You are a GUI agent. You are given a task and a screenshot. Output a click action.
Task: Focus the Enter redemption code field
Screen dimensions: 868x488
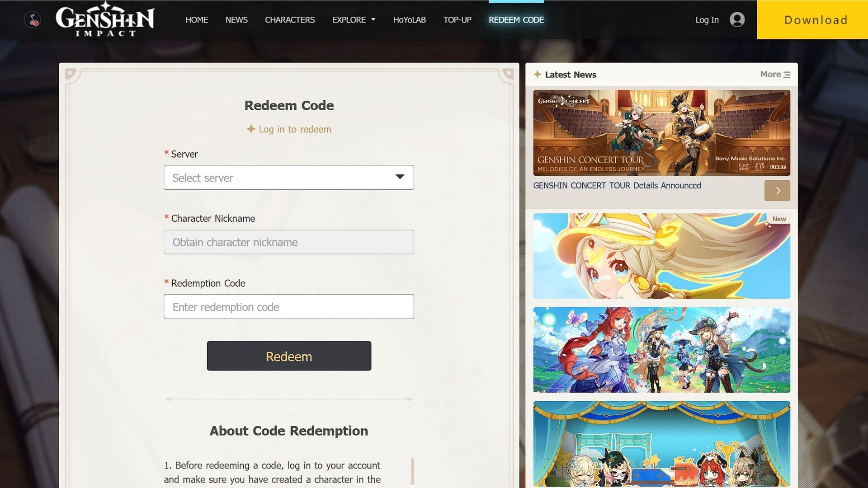(x=288, y=307)
